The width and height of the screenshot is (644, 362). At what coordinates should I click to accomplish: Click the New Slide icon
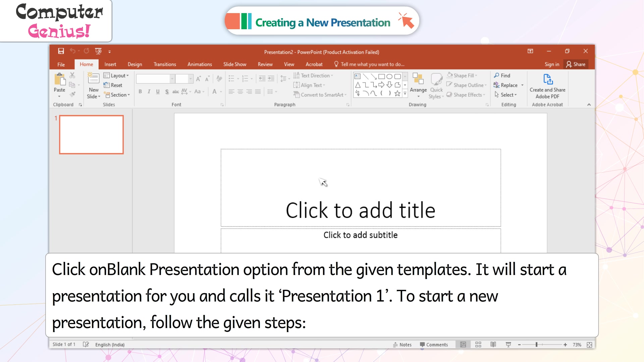(93, 79)
